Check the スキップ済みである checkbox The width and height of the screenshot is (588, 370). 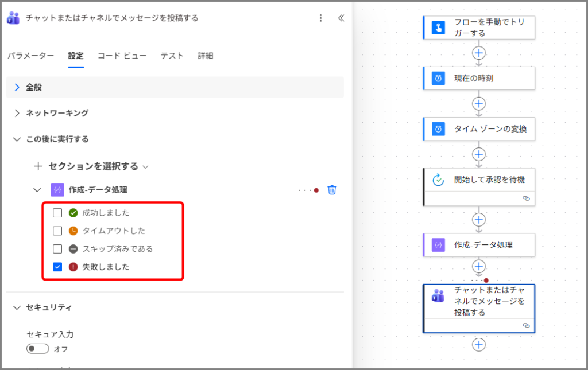(57, 249)
